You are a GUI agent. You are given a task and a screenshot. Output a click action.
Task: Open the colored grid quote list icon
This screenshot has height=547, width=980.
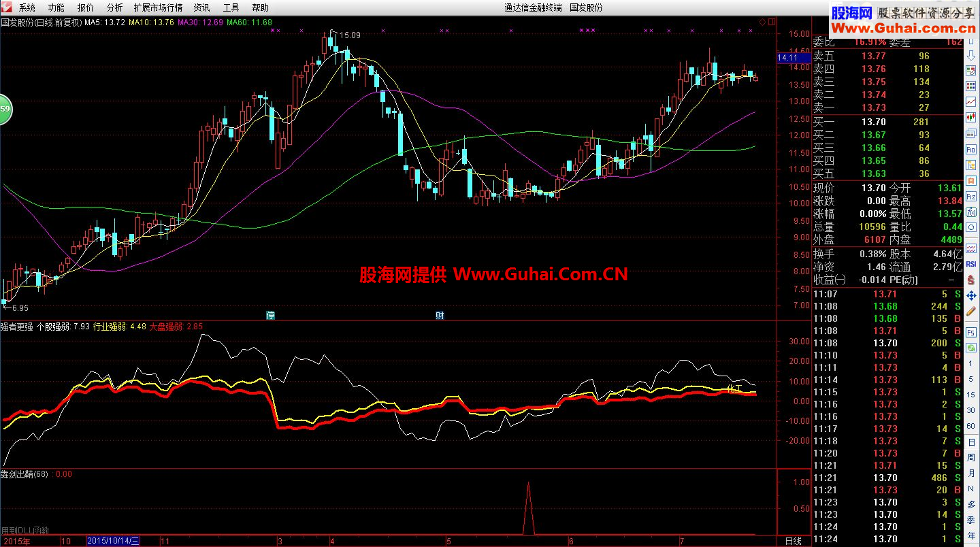pos(971,86)
